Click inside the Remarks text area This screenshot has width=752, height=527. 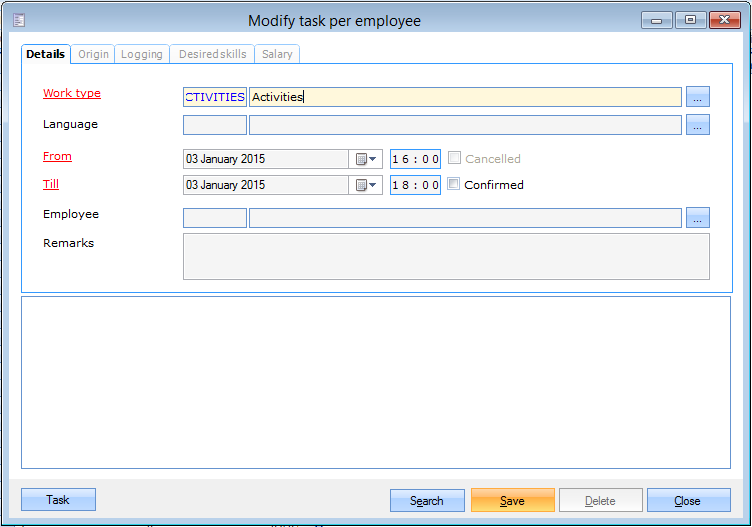446,256
